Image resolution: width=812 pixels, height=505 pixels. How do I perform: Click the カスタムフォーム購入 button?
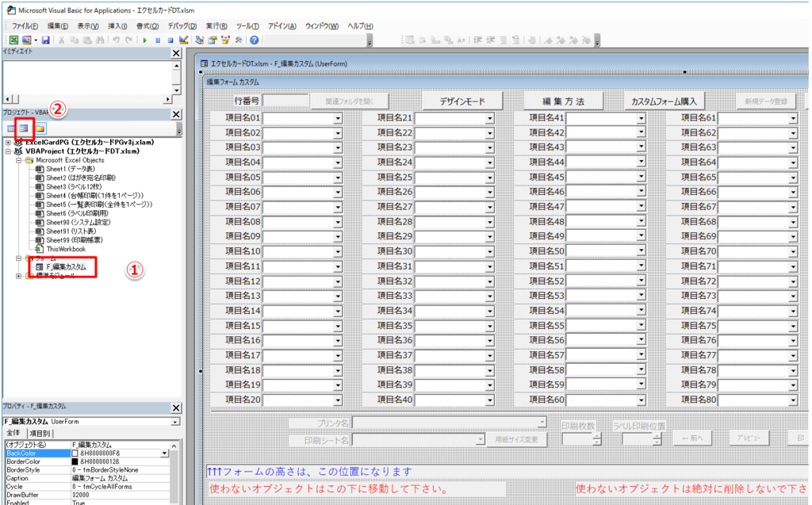pyautogui.click(x=664, y=101)
